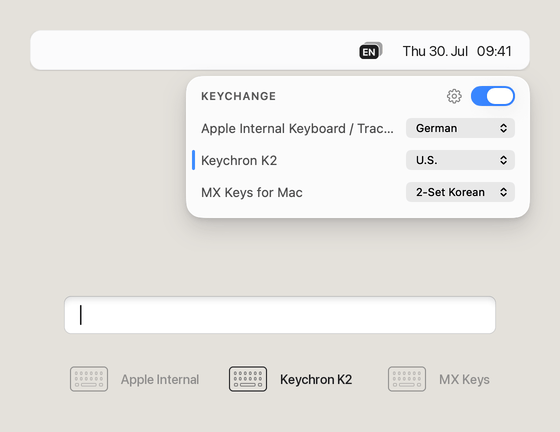560x432 pixels.
Task: Open the U.S. layout dropdown
Action: (x=460, y=160)
